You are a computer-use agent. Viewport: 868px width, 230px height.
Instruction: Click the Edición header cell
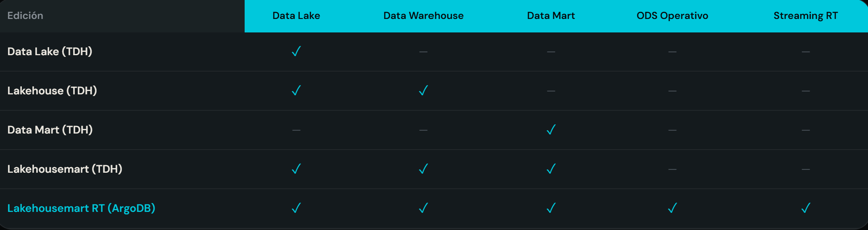coord(25,16)
